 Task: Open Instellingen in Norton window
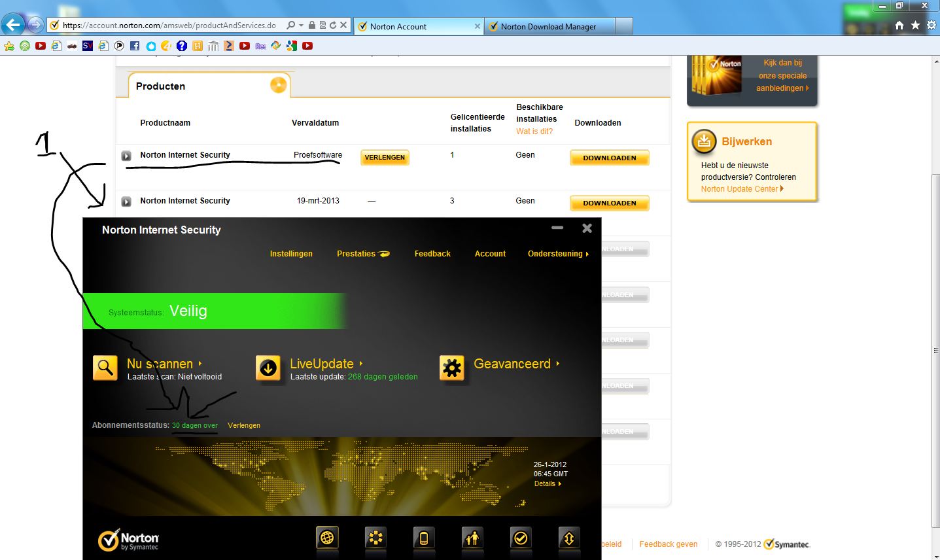tap(291, 254)
